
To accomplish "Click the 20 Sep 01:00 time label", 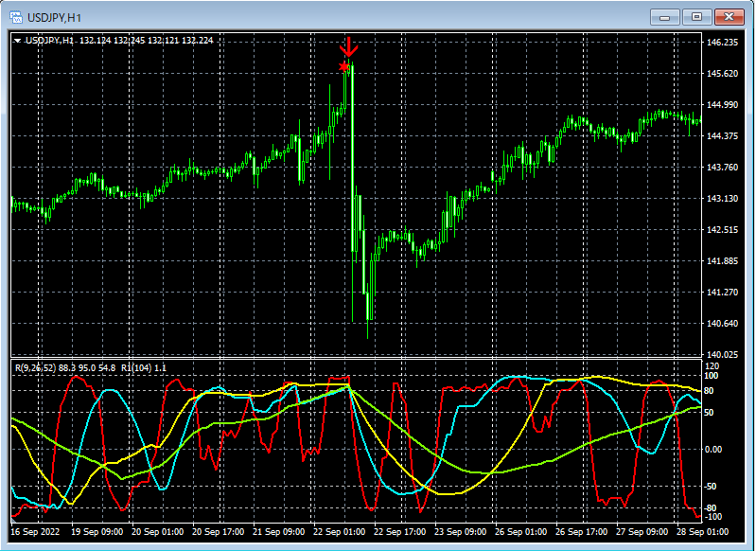I will [157, 532].
